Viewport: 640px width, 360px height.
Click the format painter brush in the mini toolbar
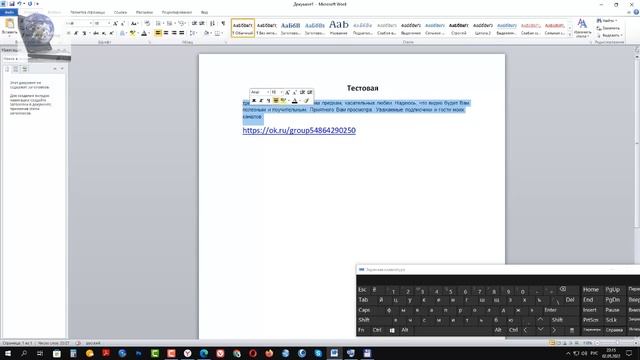pyautogui.click(x=306, y=100)
